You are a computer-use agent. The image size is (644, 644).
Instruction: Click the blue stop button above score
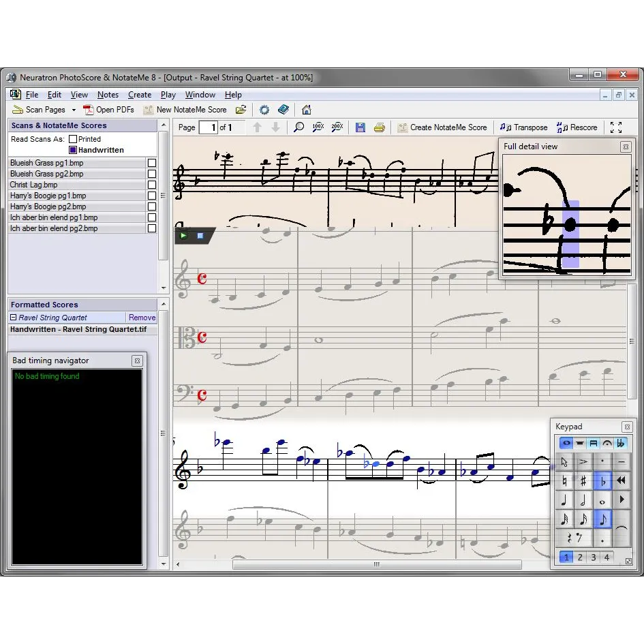point(200,236)
